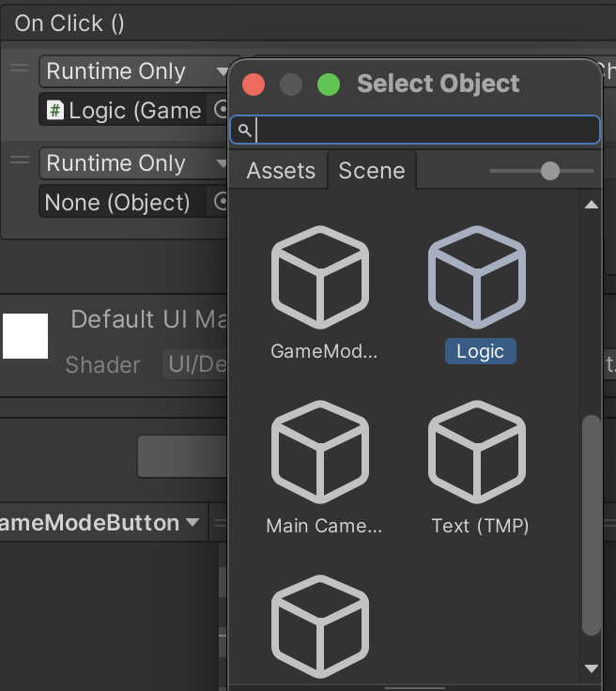Click the Select Object search field
The image size is (616, 691).
pyautogui.click(x=423, y=130)
